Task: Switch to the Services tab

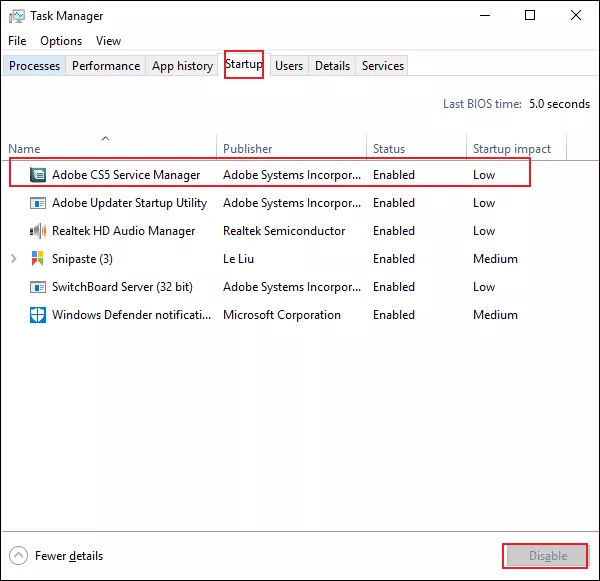Action: [383, 66]
